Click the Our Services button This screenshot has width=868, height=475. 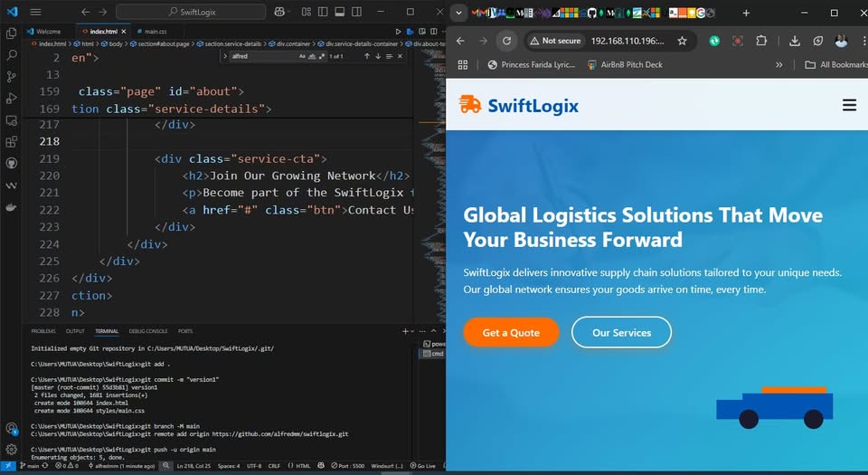pos(621,333)
